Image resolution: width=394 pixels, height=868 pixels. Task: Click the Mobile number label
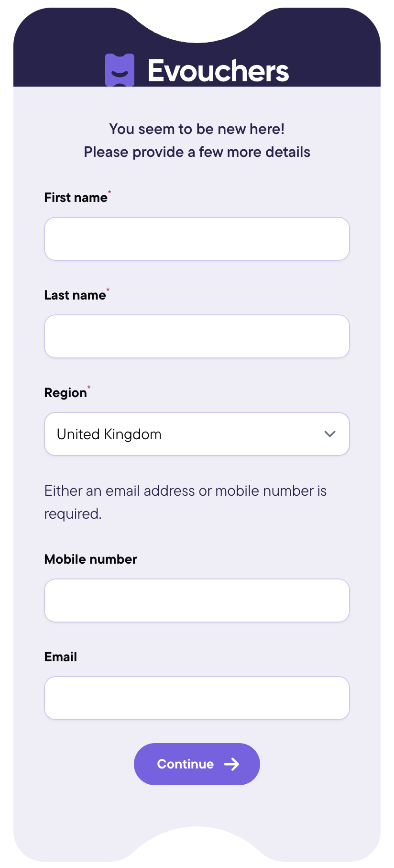(90, 559)
